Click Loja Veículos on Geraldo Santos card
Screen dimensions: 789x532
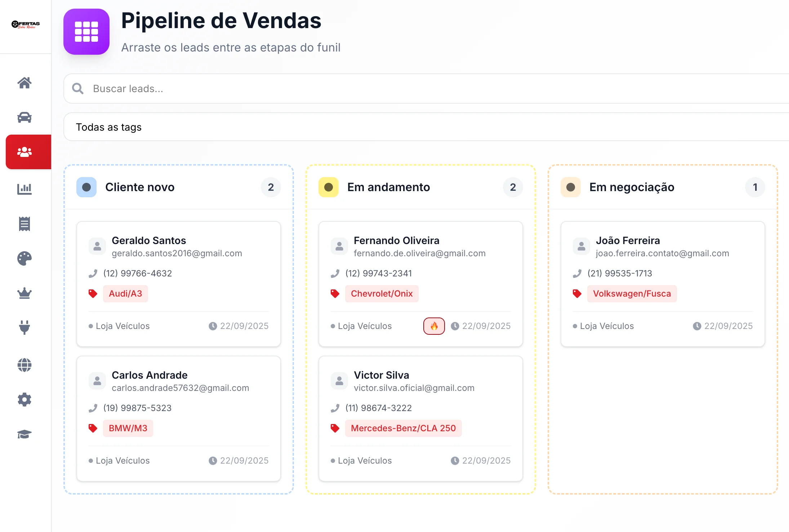coord(122,326)
